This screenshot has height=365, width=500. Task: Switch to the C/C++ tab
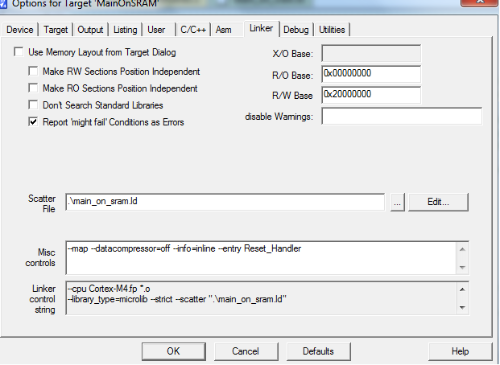tap(193, 30)
